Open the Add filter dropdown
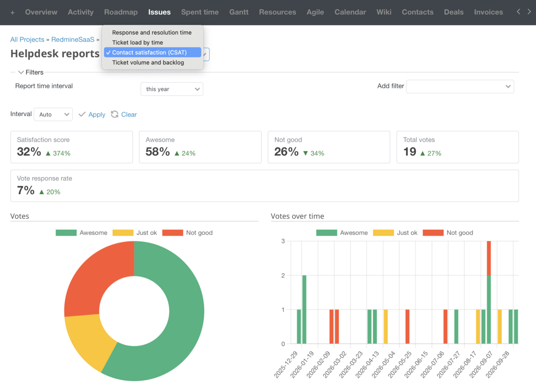The image size is (536, 392). point(460,86)
